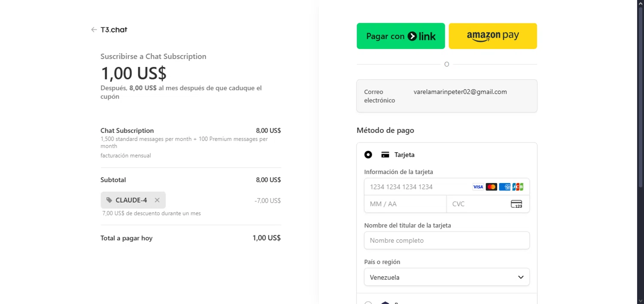Viewport: 644px width, 304px height.
Task: Select the Tarjeta payment radio button
Action: coord(368,155)
